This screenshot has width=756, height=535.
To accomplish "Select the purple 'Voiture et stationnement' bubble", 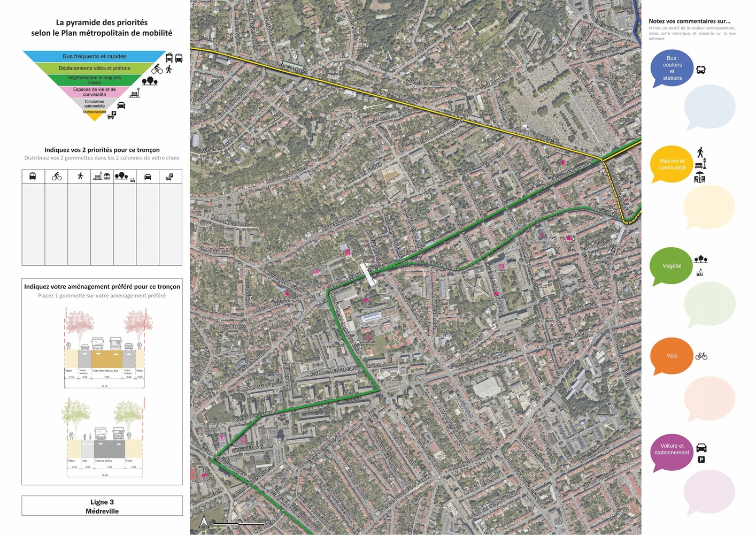I will click(x=672, y=453).
